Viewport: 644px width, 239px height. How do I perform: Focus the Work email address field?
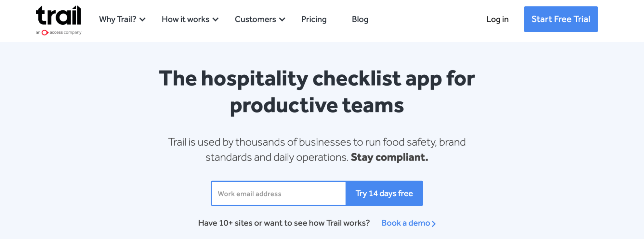(278, 193)
